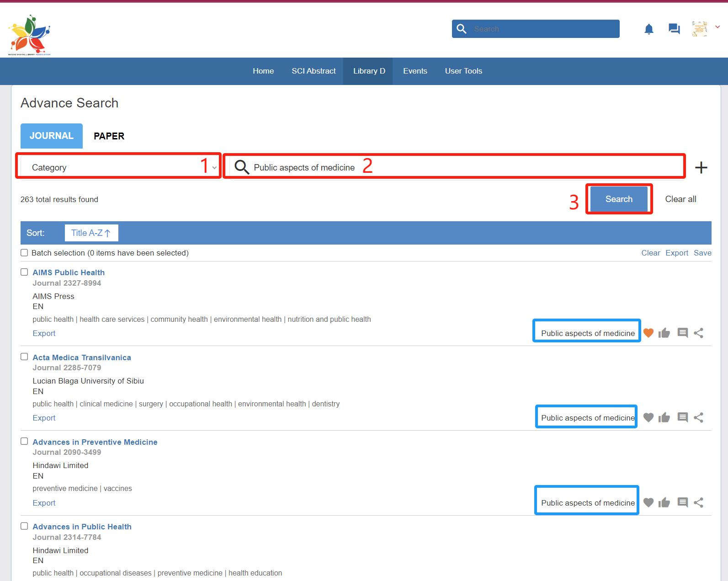728x581 pixels.
Task: Select the Advances in Public Health checkbox
Action: (x=24, y=526)
